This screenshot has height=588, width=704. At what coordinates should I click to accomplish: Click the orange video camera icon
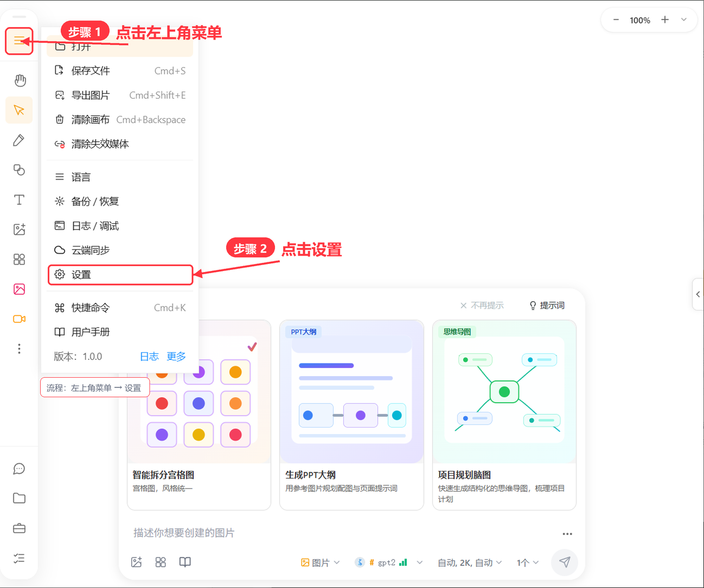tap(20, 319)
